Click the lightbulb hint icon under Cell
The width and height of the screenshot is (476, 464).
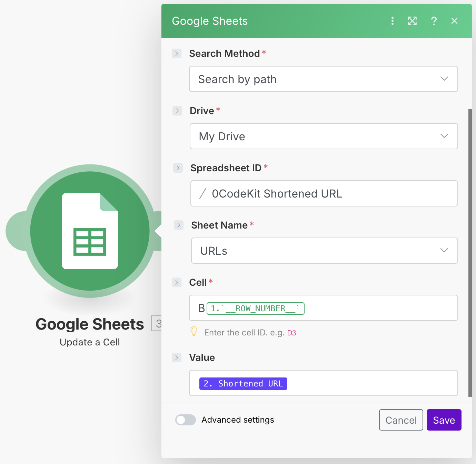point(194,332)
